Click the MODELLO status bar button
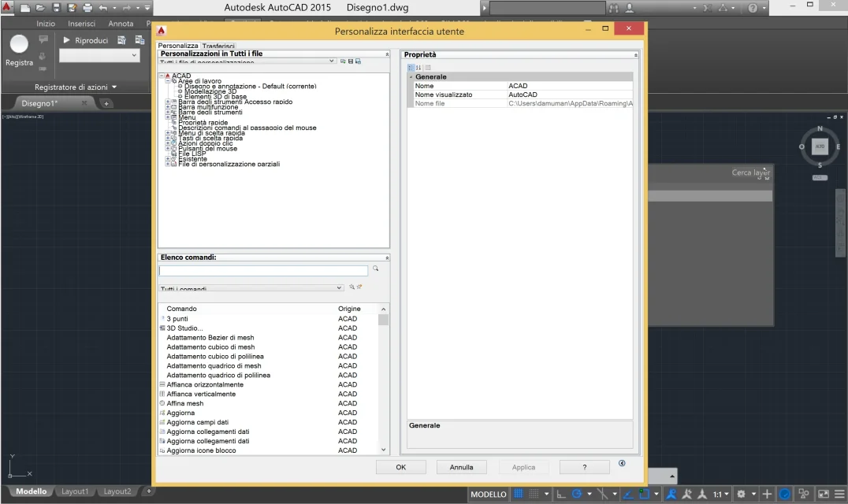This screenshot has height=504, width=848. click(489, 495)
